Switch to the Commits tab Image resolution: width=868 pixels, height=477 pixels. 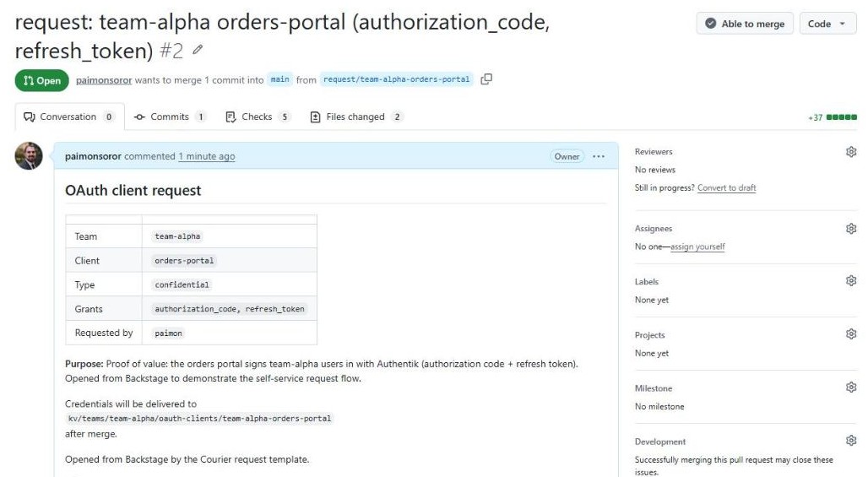170,117
